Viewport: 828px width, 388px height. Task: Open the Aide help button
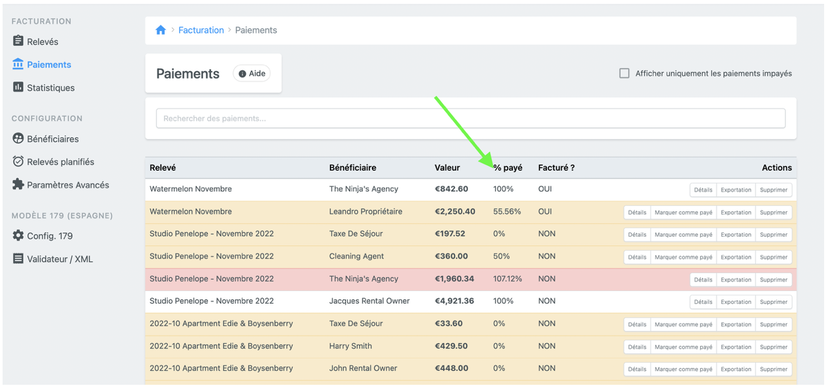click(x=252, y=74)
